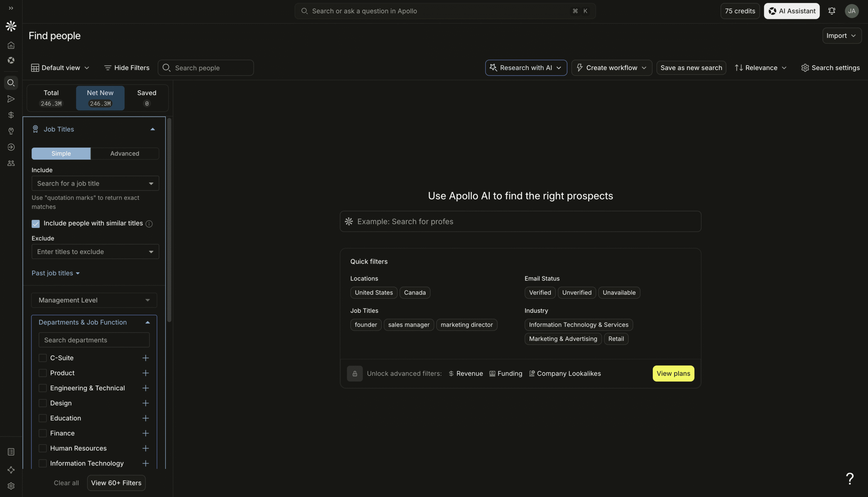Screen dimensions: 868x497
Task: Check the Finance department checkbox
Action: (x=42, y=433)
